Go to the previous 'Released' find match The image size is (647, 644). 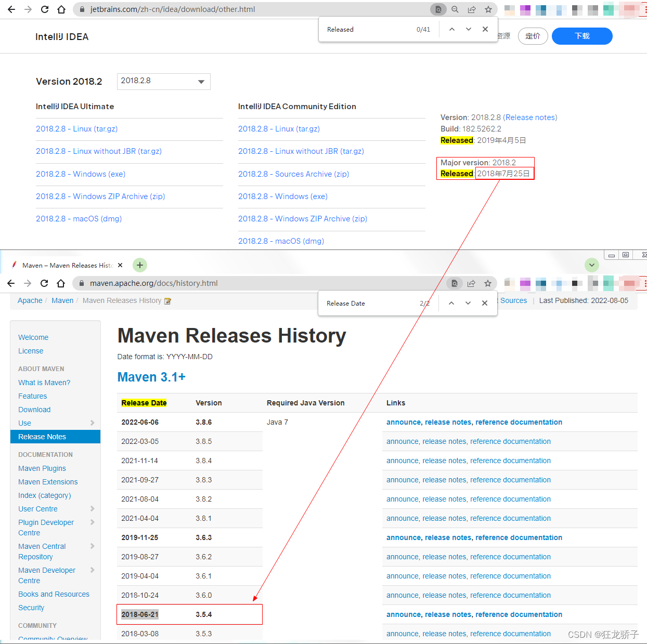(452, 30)
